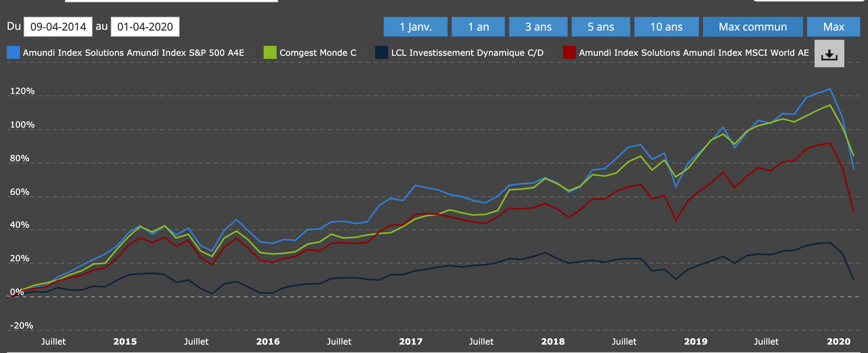Choose the '1 an' time range

pyautogui.click(x=478, y=27)
